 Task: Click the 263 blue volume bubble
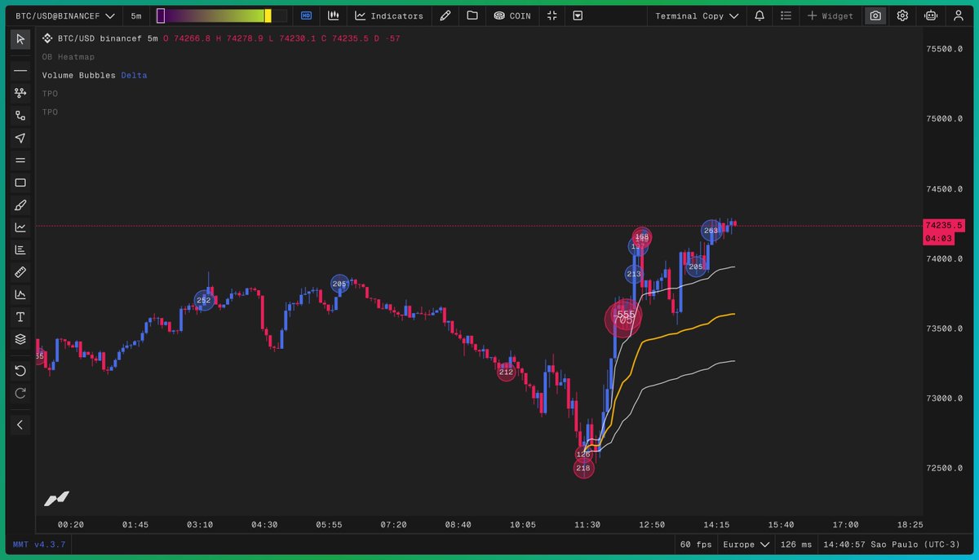click(x=711, y=231)
